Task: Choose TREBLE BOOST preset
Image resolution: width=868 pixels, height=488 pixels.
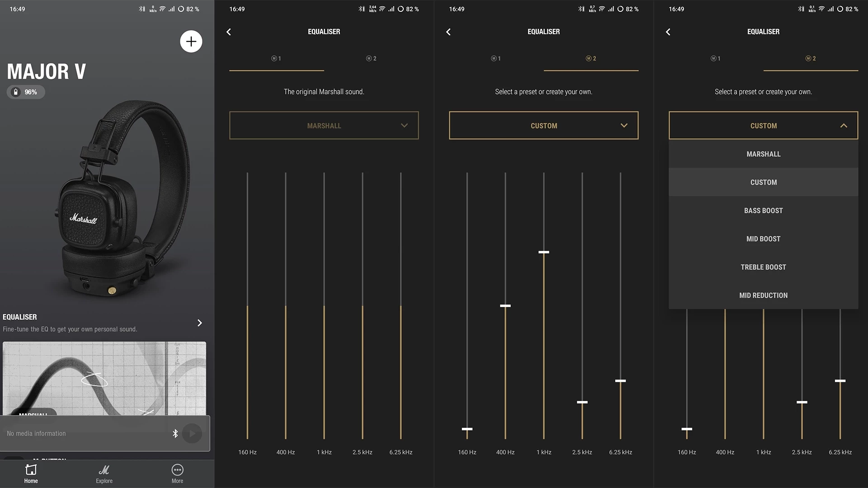Action: 763,267
